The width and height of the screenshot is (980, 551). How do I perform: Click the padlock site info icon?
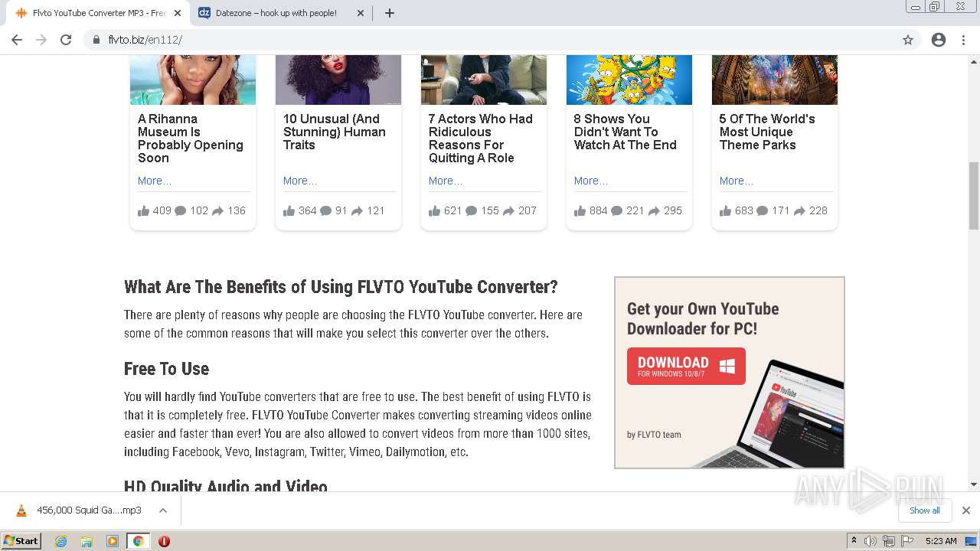[96, 40]
